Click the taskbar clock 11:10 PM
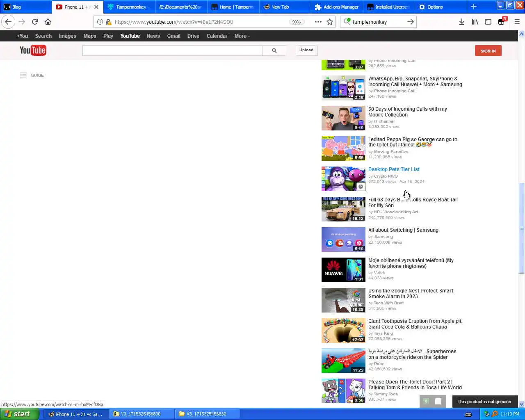Viewport: 525px width, 420px height. [x=510, y=414]
